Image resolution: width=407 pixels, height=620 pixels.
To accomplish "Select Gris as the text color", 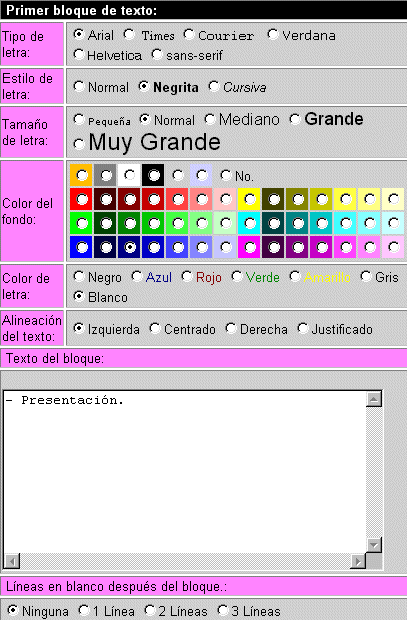I will (x=366, y=276).
